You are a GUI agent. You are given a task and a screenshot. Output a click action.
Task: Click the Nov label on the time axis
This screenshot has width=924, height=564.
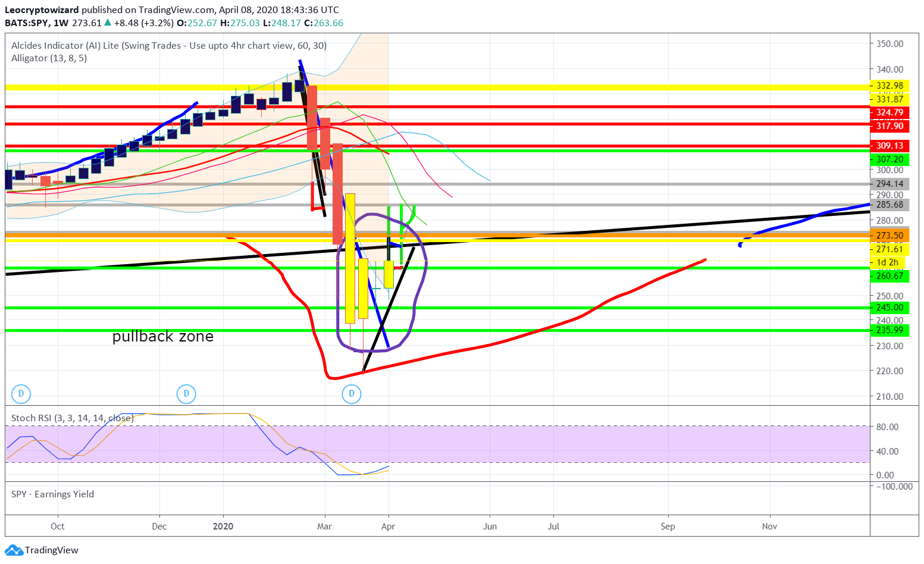point(769,527)
